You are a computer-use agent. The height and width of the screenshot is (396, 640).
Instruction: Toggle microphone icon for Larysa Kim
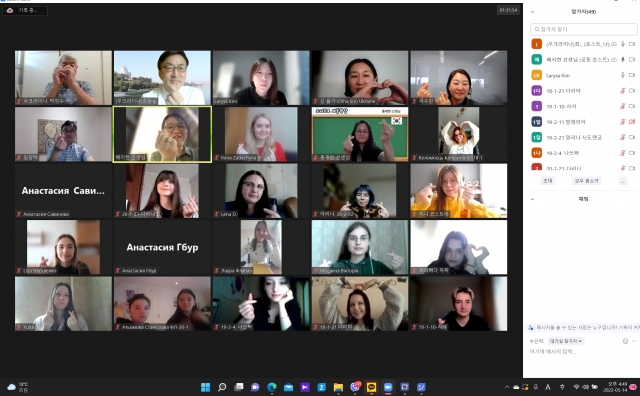(x=622, y=75)
